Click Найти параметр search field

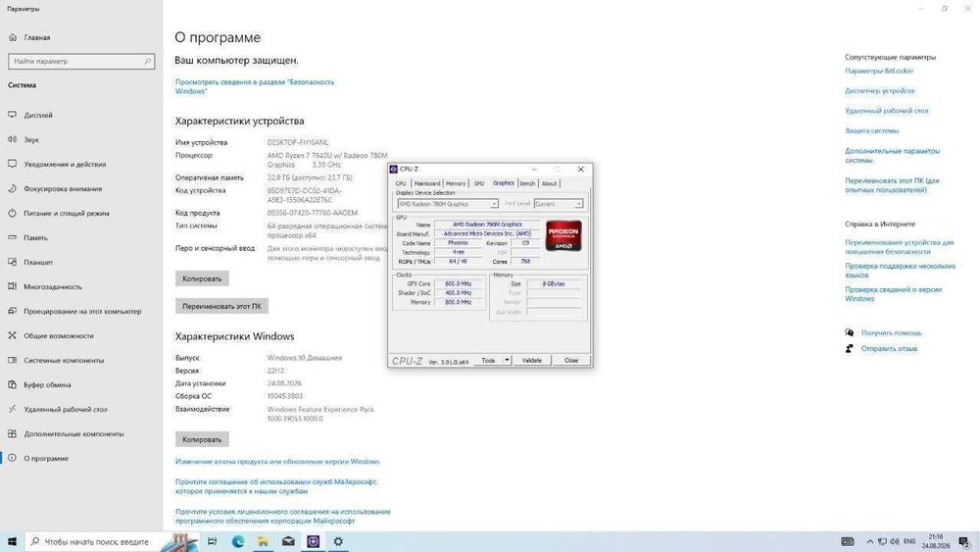tap(81, 61)
